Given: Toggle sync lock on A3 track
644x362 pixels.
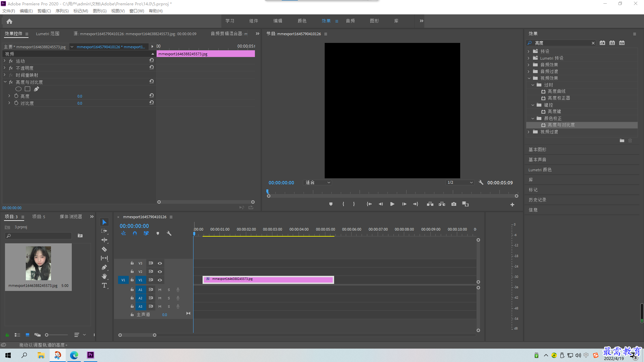Looking at the screenshot, I should point(151,306).
